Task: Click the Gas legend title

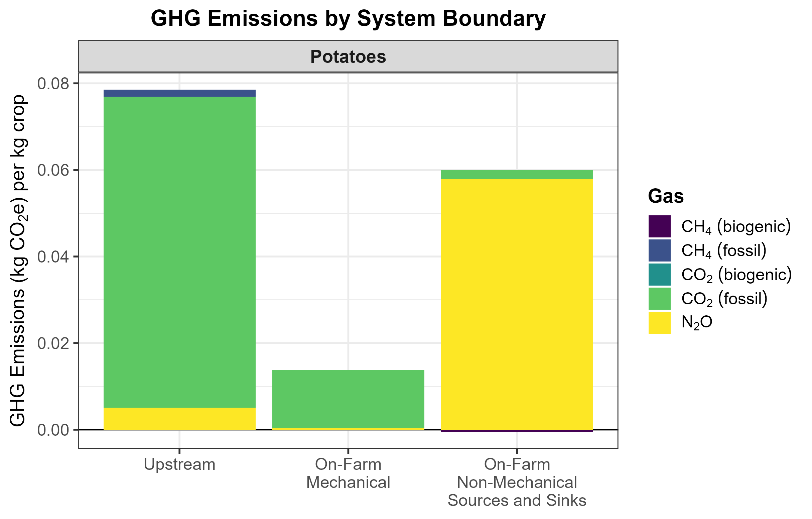Action: pos(666,196)
